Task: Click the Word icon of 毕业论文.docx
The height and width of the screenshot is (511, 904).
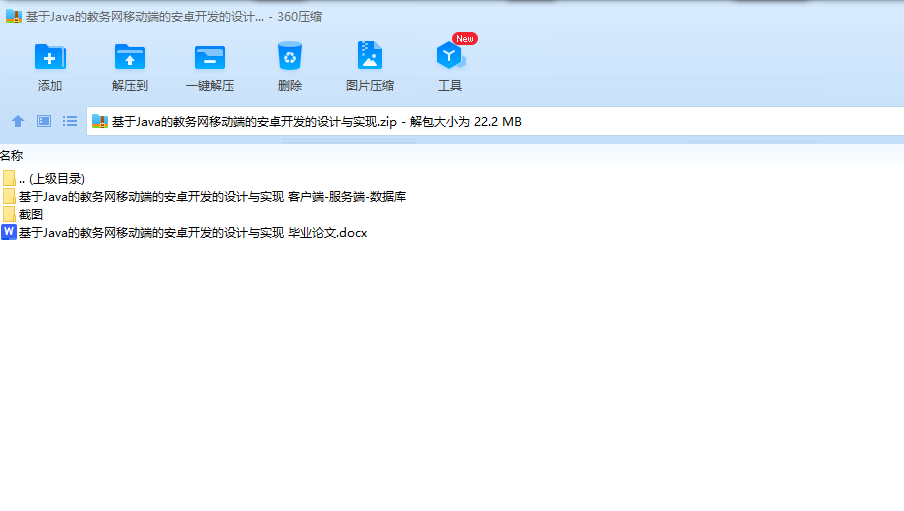Action: point(9,232)
